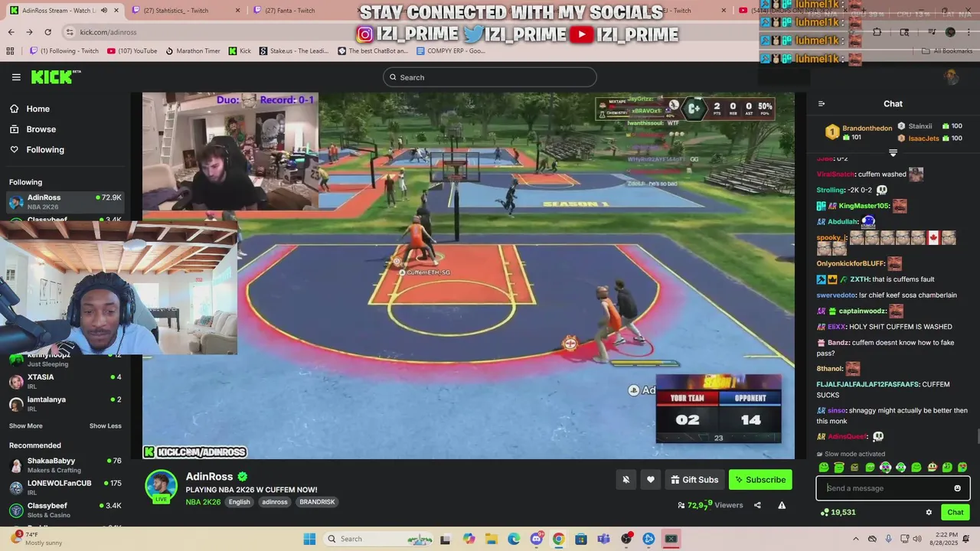Close the AdinRoss Stream tab
This screenshot has width=980, height=551.
116,10
